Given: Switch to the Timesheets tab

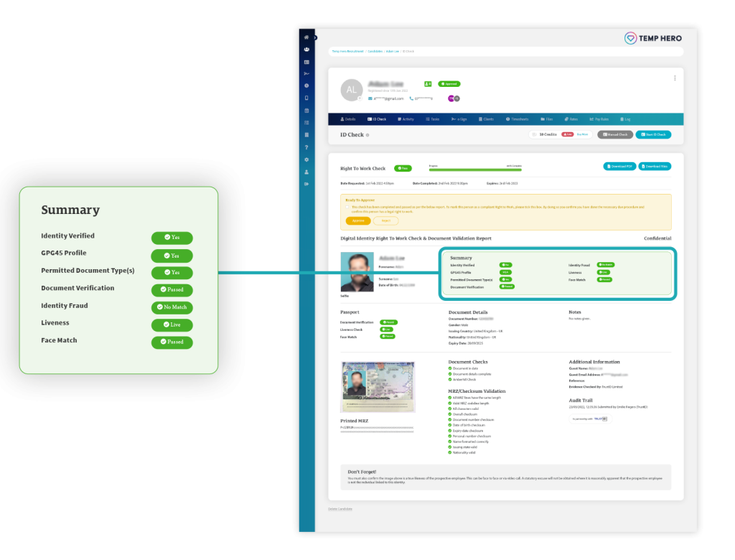Looking at the screenshot, I should (x=517, y=119).
